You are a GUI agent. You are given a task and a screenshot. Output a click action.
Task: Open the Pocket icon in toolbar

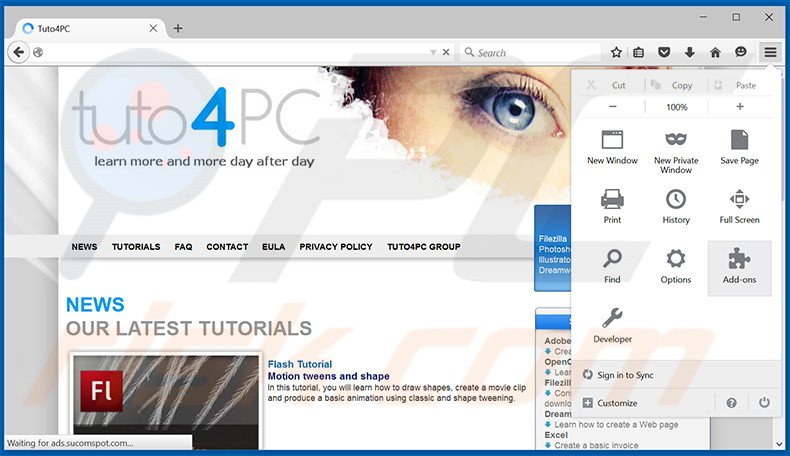pyautogui.click(x=664, y=52)
